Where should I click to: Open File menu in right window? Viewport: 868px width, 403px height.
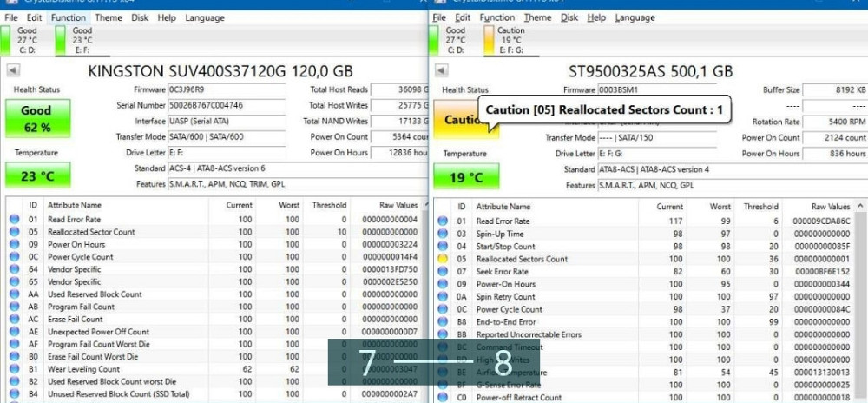(x=439, y=17)
